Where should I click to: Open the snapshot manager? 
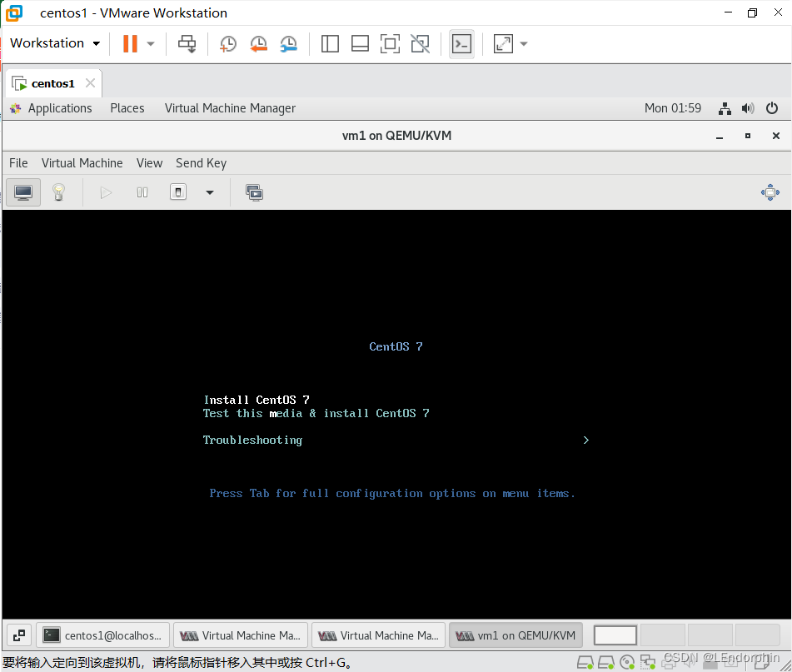pos(288,44)
